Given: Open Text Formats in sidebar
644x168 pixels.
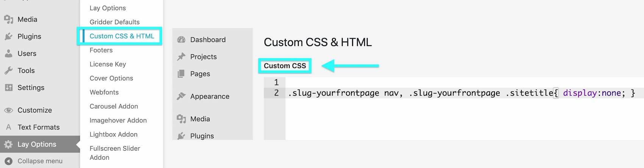Looking at the screenshot, I should (38, 127).
